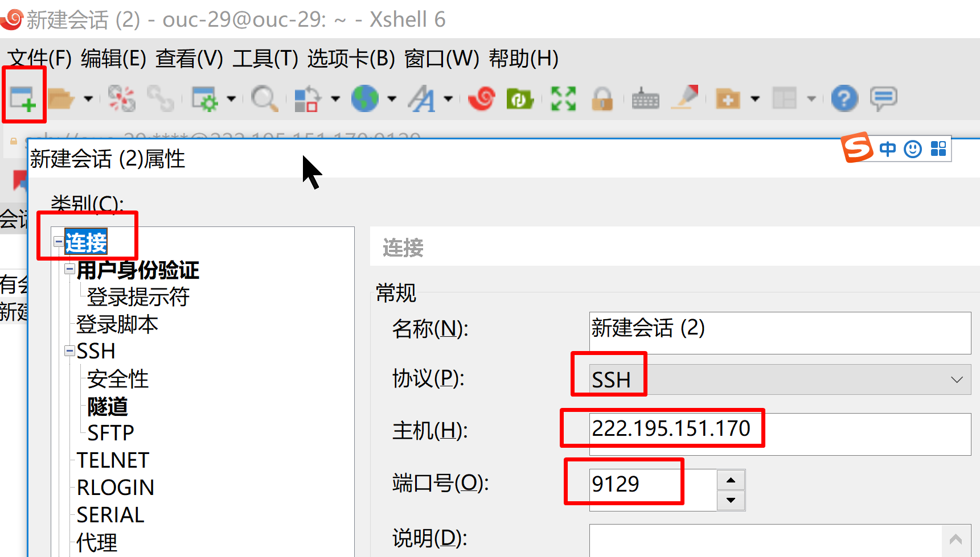Click the red Xshell swirl icon
The height and width of the screenshot is (557, 980).
click(x=482, y=98)
